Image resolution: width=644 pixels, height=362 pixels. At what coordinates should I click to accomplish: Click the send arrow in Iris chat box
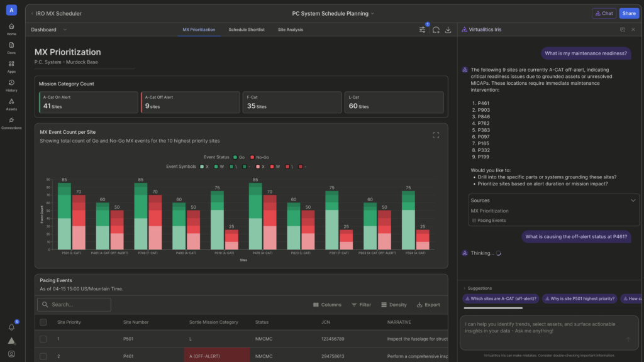[x=628, y=339]
